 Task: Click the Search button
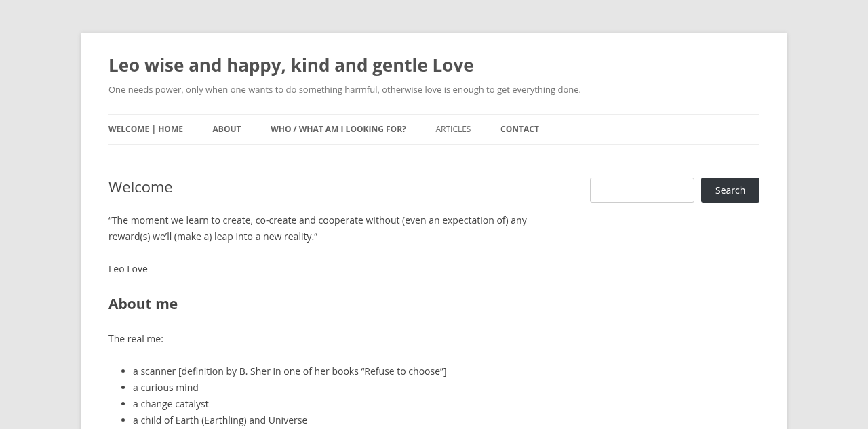[730, 190]
